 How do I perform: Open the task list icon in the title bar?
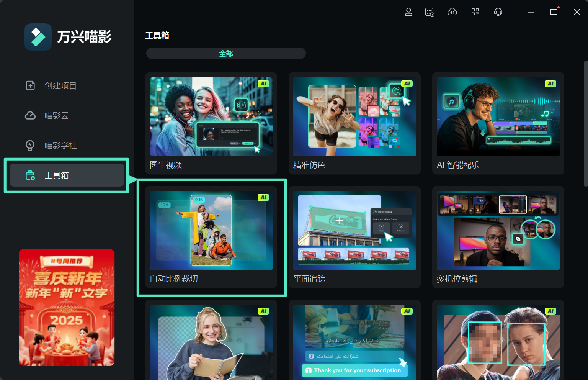coord(430,12)
